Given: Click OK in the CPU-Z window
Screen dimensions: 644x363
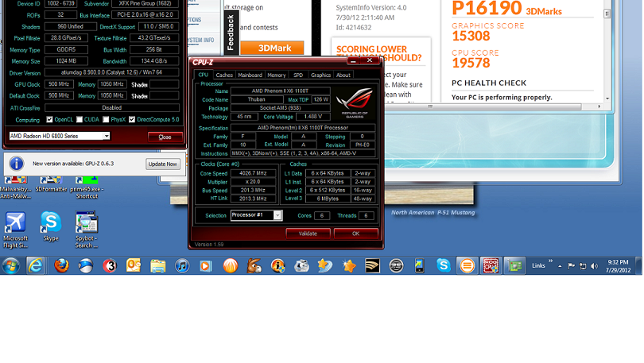Looking at the screenshot, I should point(355,234).
